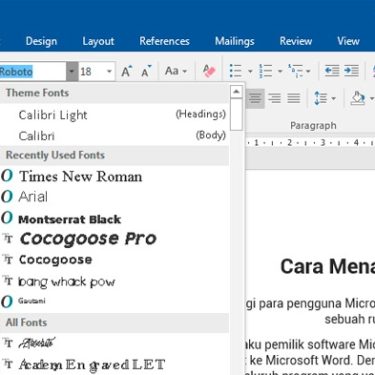Select bang whack pow font
The height and width of the screenshot is (375, 375).
tap(114, 282)
